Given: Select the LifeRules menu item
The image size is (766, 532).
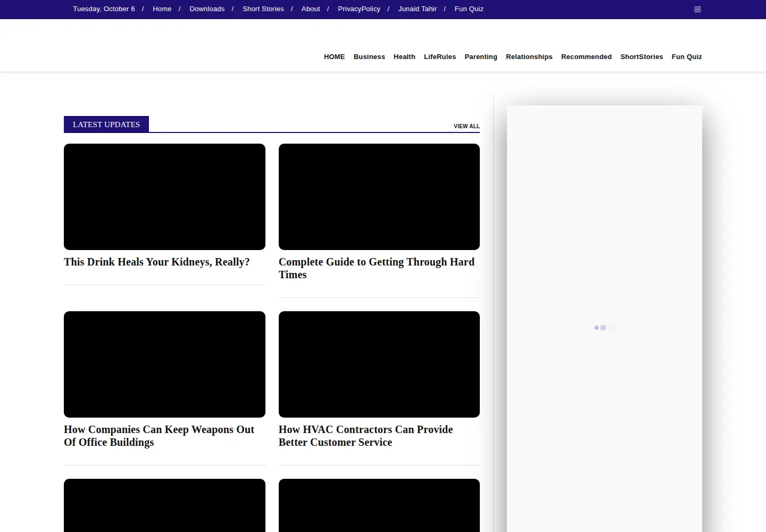Looking at the screenshot, I should pyautogui.click(x=440, y=57).
